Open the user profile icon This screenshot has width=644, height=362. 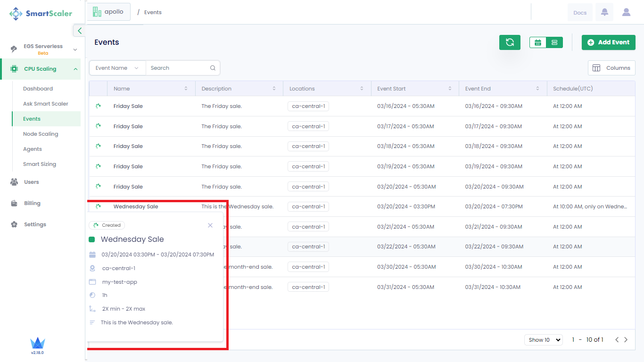[x=626, y=13]
